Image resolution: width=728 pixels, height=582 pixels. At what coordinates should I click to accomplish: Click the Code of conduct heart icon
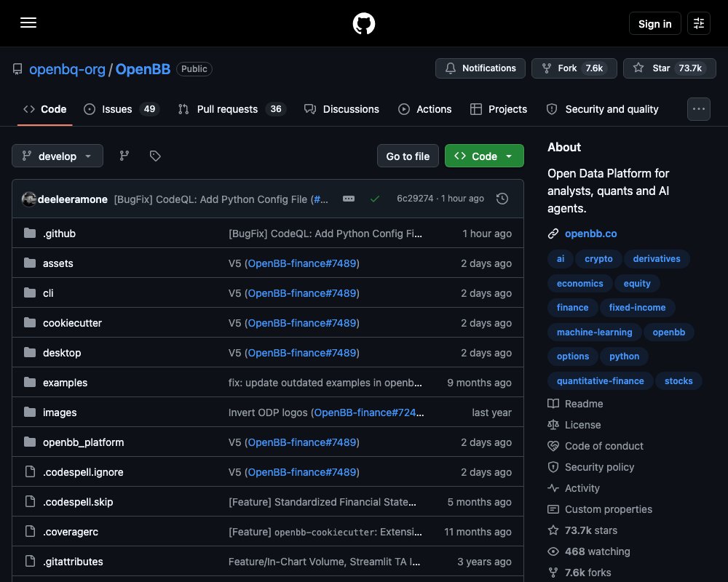[x=553, y=446]
